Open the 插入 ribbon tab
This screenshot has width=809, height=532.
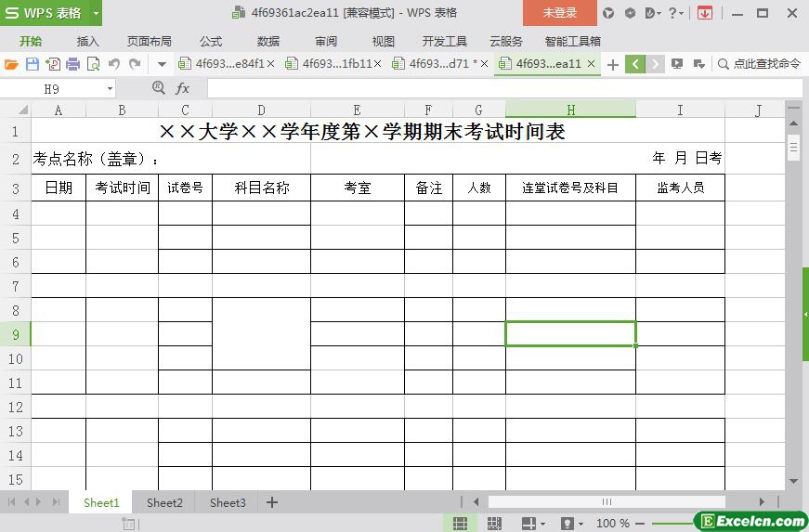click(x=87, y=41)
